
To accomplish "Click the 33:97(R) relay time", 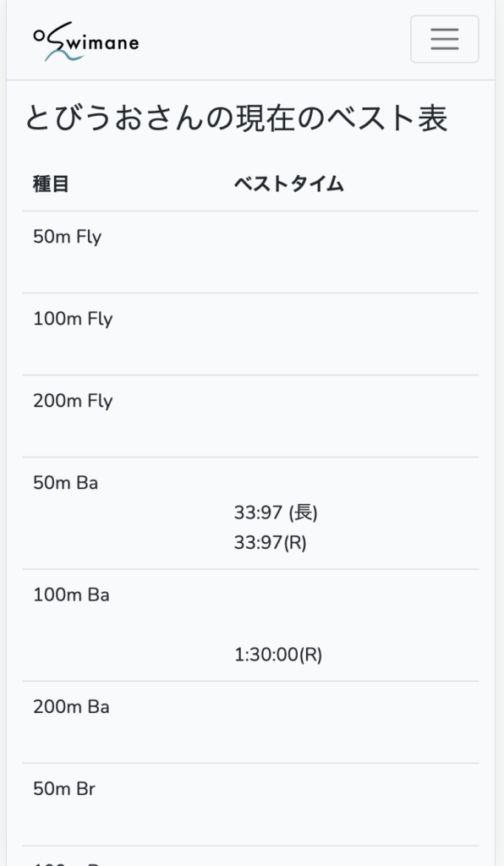I will point(270,542).
